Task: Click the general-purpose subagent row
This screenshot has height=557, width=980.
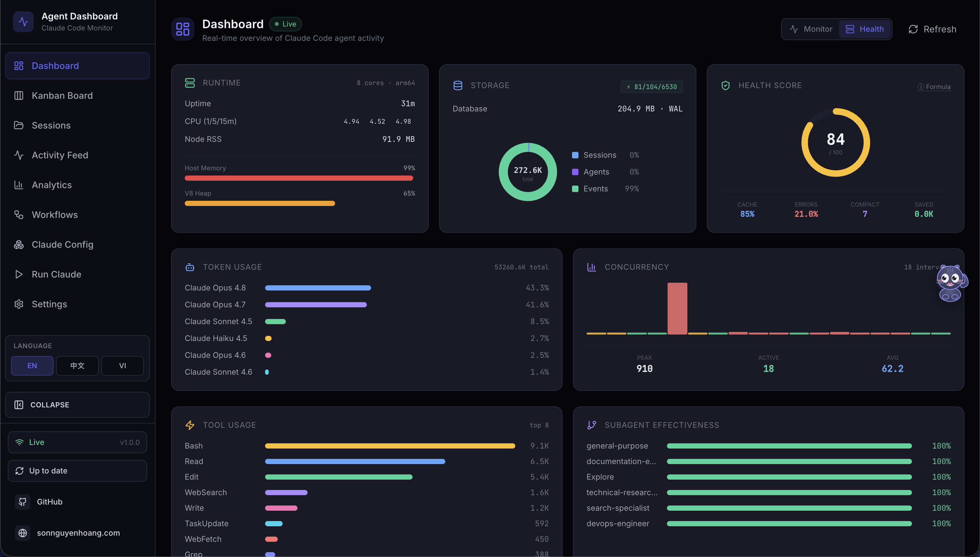Action: [768, 446]
